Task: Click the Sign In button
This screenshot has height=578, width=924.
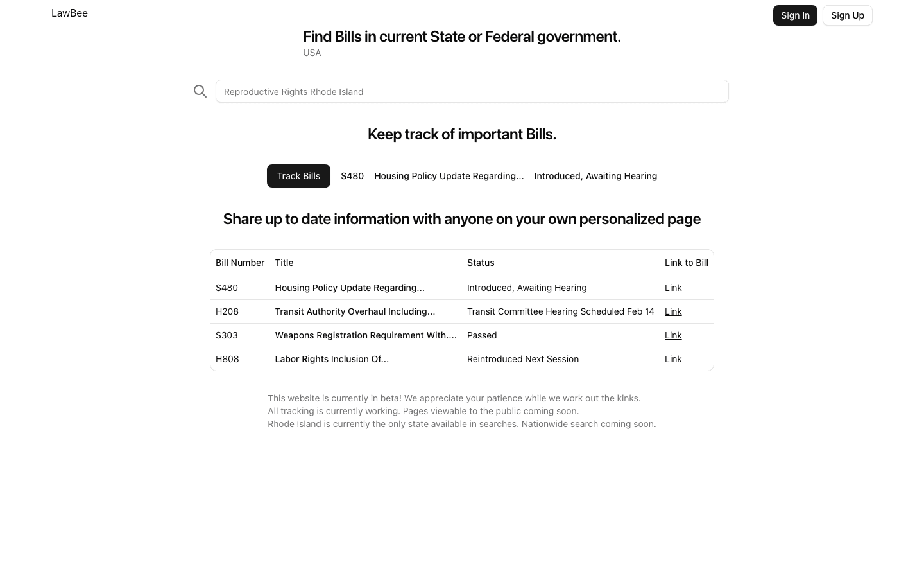Action: pyautogui.click(x=795, y=15)
